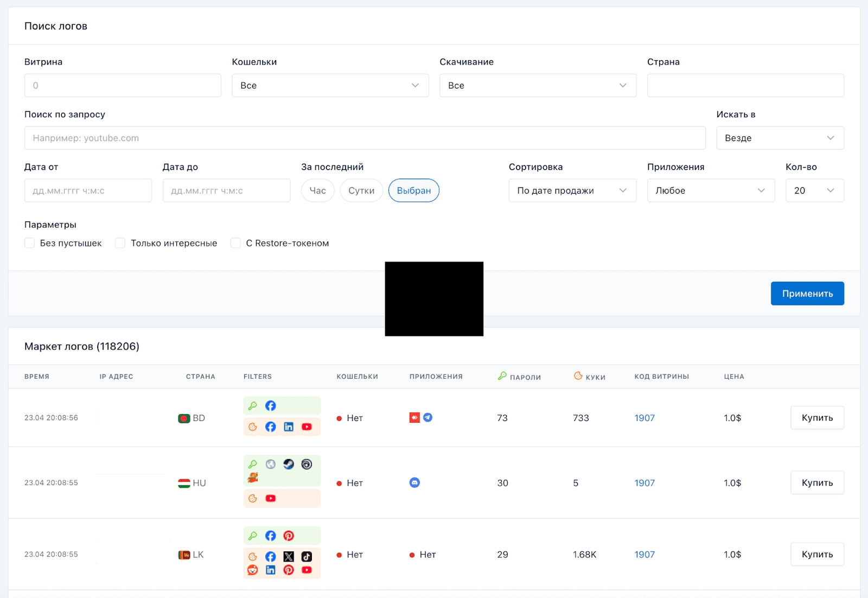
Task: Check the "С Restore-токеном" option
Action: (235, 243)
